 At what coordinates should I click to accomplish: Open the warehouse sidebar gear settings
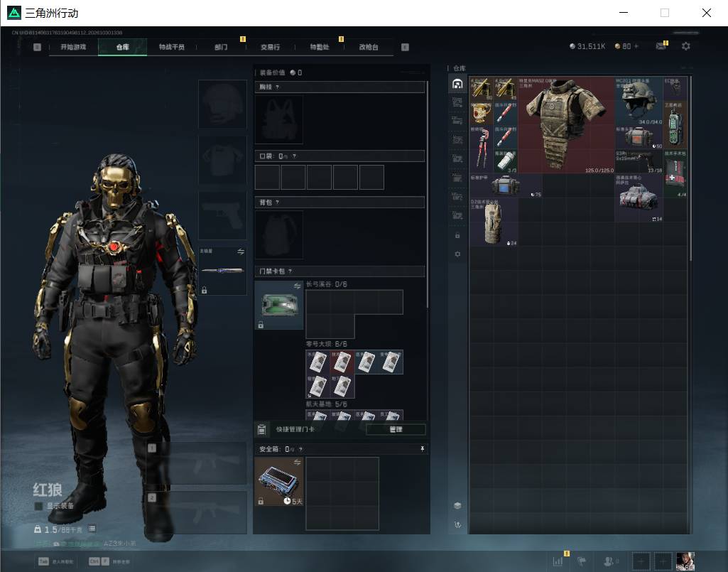[457, 254]
